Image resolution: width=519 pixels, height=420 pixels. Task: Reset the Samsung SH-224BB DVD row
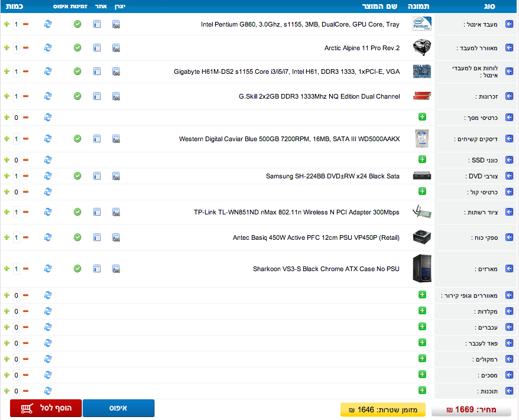[x=48, y=176]
